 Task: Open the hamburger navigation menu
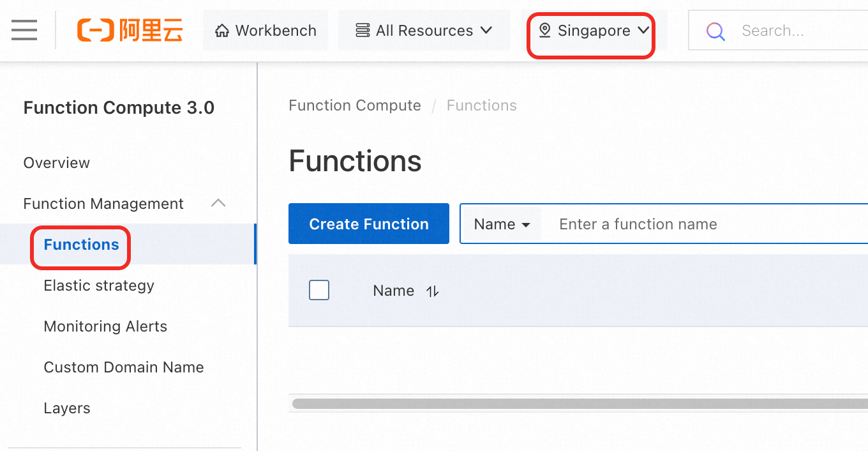(24, 30)
